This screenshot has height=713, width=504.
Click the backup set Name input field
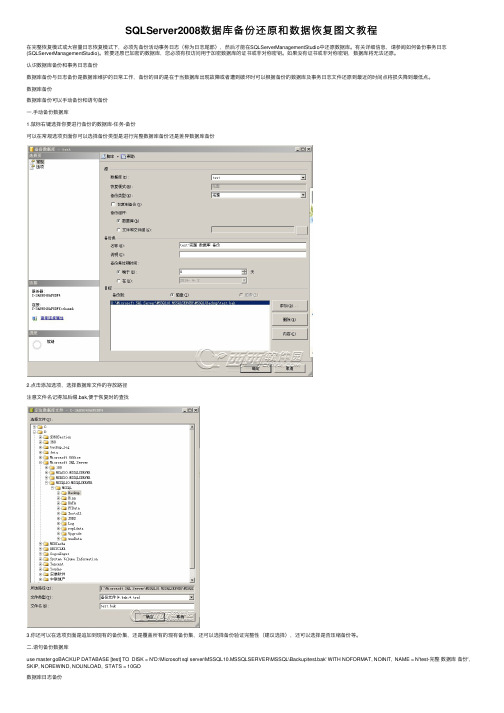click(242, 245)
